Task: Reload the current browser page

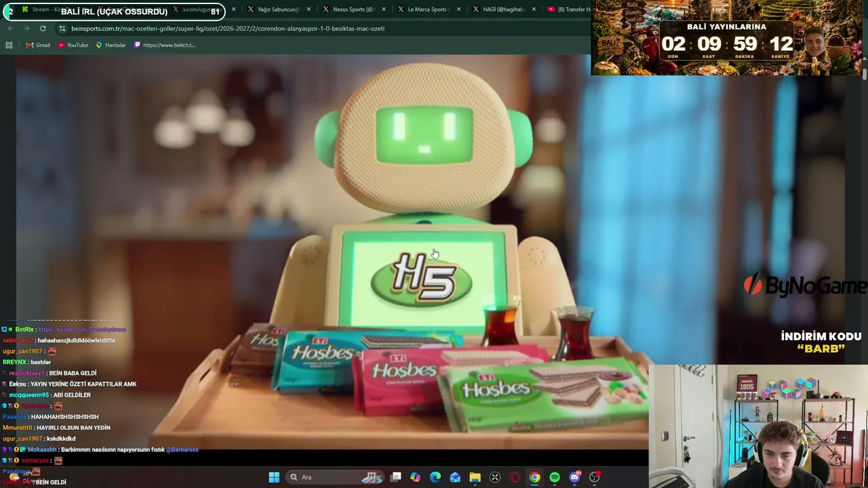Action: 43,28
